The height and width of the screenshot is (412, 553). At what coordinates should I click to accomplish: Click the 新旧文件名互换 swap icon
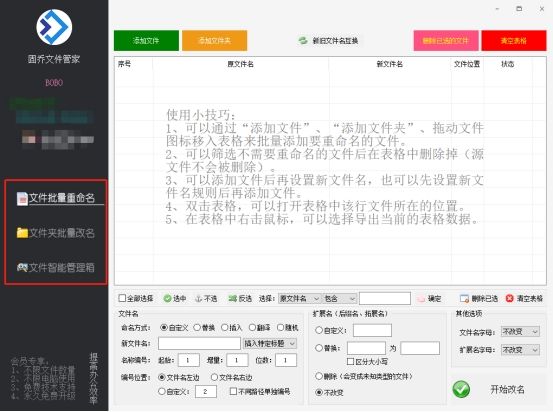click(303, 41)
